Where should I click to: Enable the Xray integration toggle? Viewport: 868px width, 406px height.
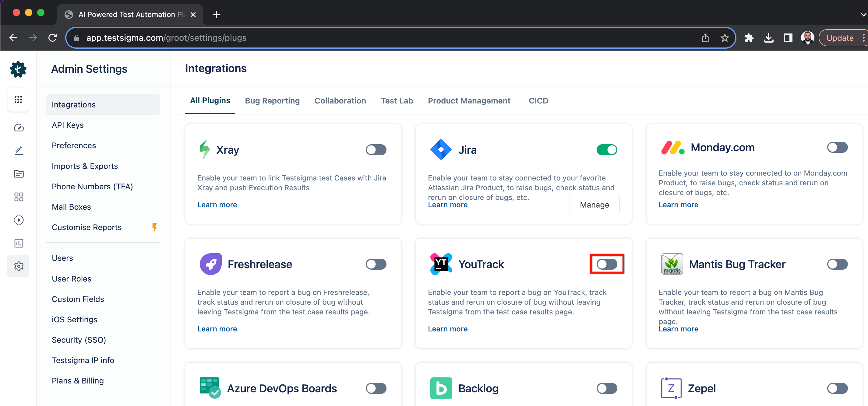point(375,149)
